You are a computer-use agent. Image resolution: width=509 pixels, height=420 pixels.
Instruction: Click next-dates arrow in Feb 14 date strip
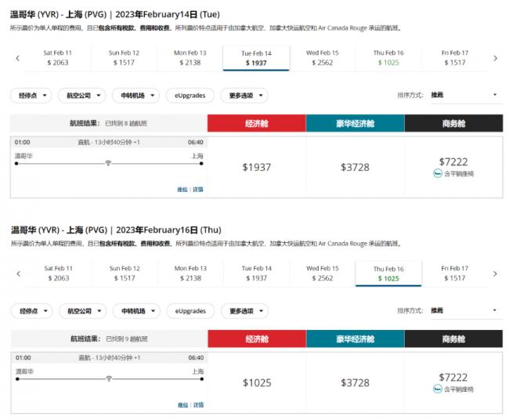[495, 58]
